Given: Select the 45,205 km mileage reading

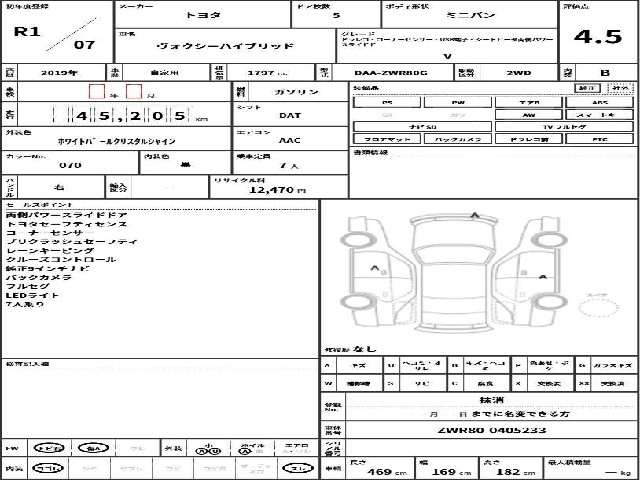Looking at the screenshot, I should [x=131, y=116].
